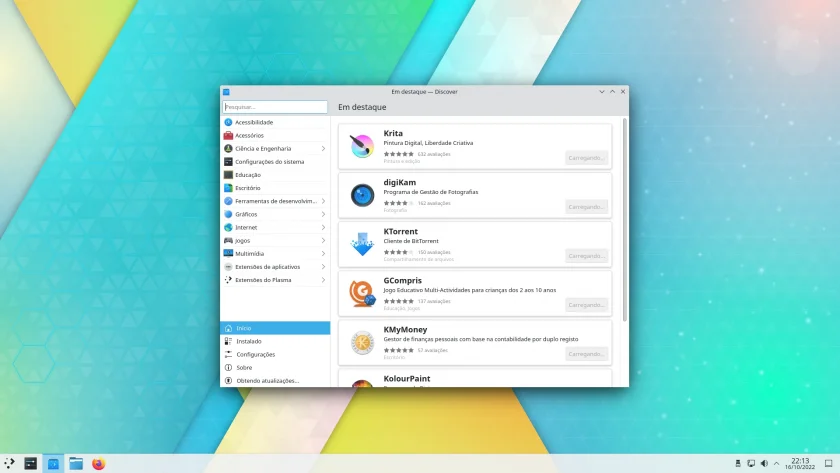Expand the Jogos subcategories arrow
Screen dimensions: 840x473
coord(323,241)
